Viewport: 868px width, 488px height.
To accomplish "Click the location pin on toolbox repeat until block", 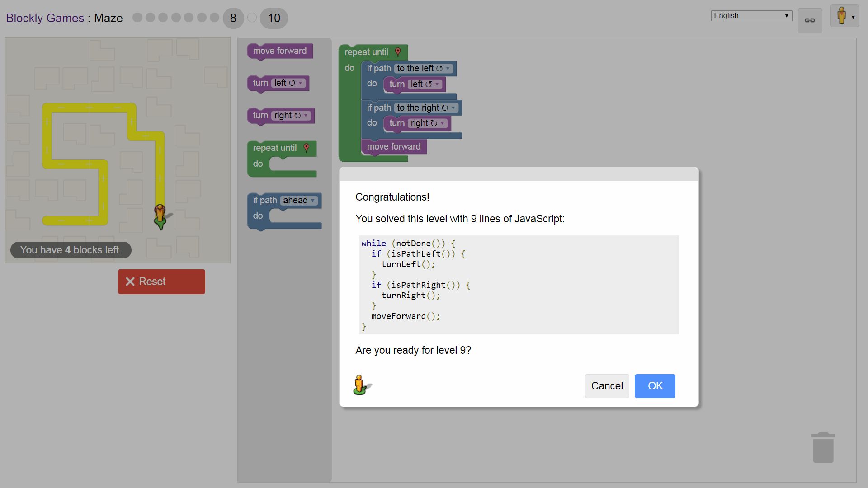I will 307,147.
